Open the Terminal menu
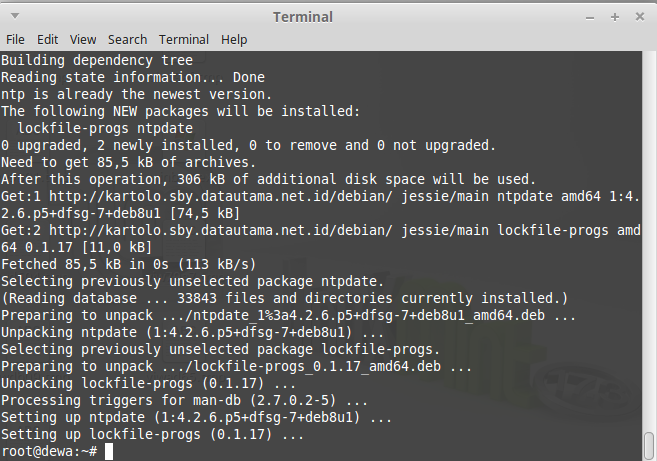The width and height of the screenshot is (657, 461). pyautogui.click(x=184, y=40)
